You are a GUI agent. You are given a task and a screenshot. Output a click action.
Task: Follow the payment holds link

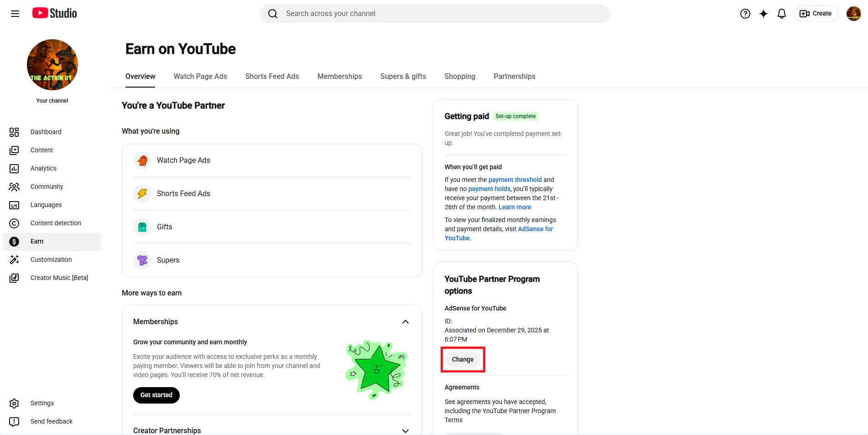point(489,189)
